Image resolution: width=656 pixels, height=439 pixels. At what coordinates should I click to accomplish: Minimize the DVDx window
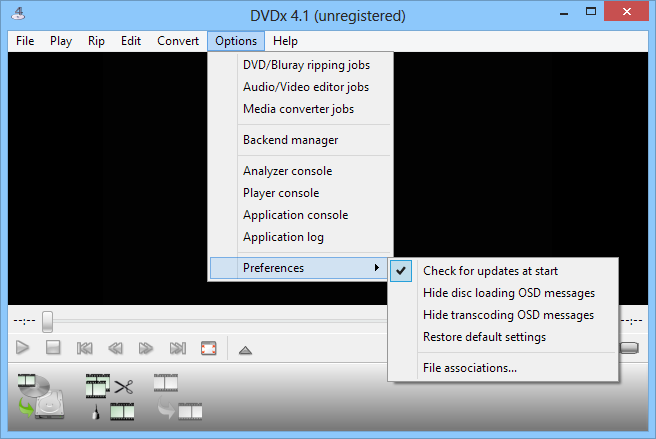point(564,13)
